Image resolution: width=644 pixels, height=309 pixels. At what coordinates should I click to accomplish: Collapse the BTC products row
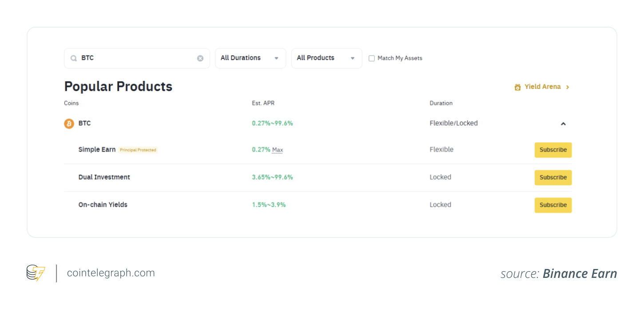point(563,124)
